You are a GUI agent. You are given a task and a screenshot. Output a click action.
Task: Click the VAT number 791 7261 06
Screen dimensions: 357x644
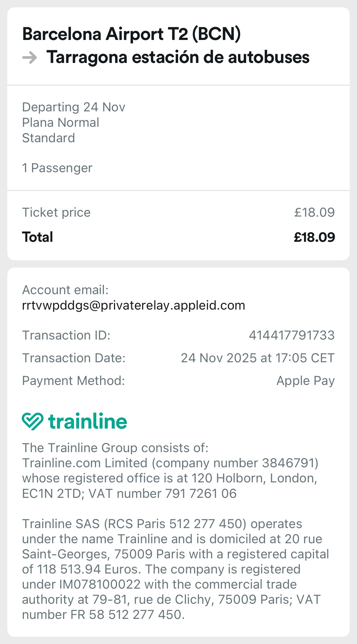[200, 494]
